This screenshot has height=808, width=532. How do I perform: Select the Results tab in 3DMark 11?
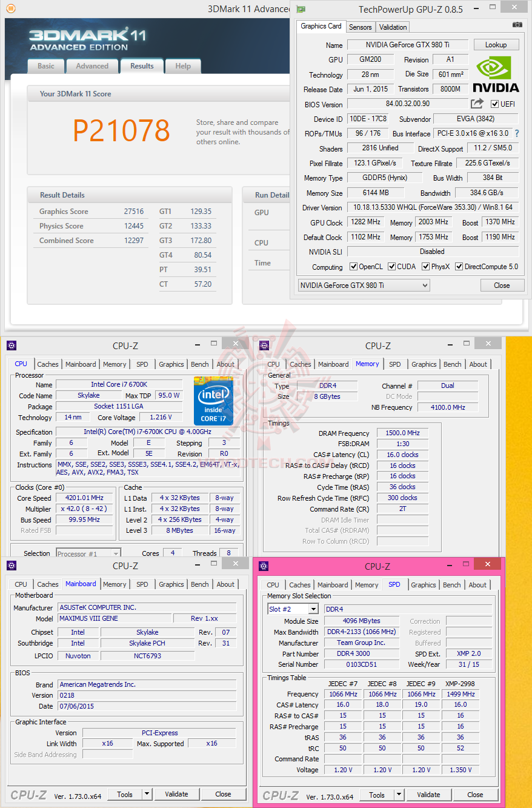pyautogui.click(x=142, y=66)
